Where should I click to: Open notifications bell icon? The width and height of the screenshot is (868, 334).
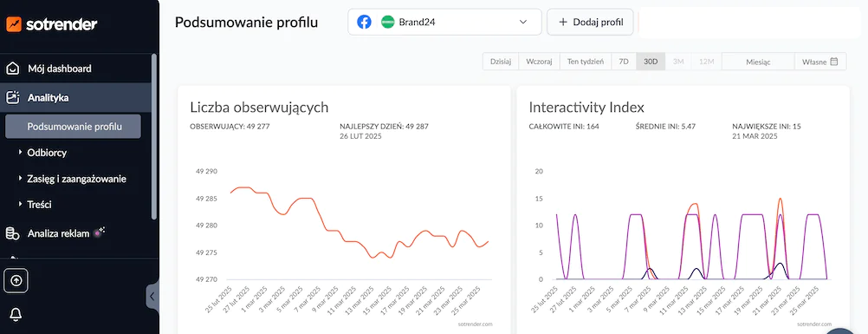pyautogui.click(x=16, y=315)
